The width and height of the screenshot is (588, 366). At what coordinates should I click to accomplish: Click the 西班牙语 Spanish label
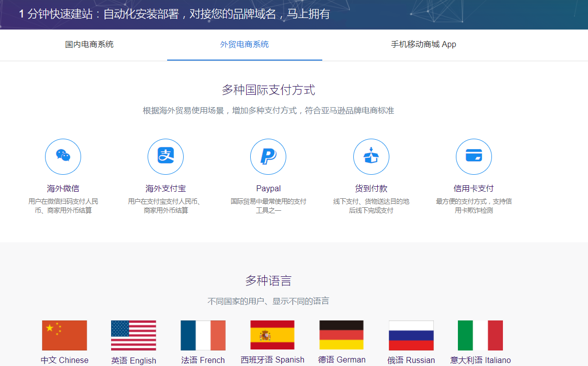tap(272, 359)
